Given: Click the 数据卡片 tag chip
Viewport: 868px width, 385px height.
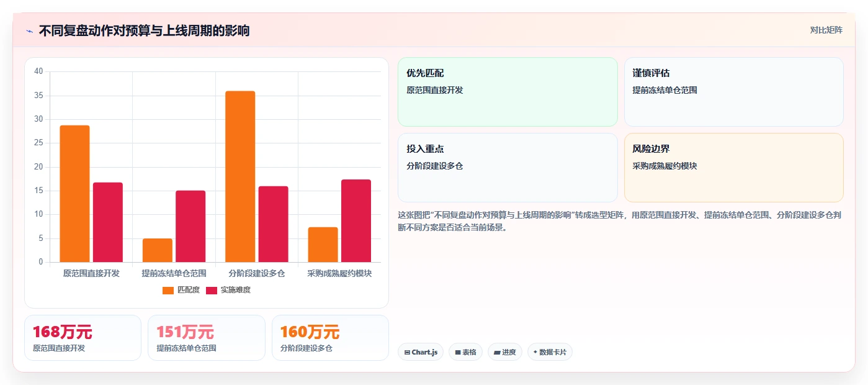Looking at the screenshot, I should click(550, 352).
